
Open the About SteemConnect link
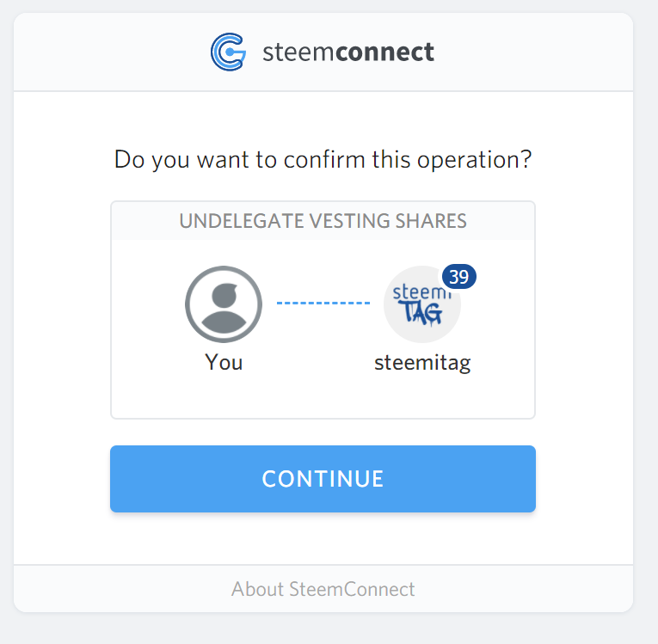(x=323, y=589)
